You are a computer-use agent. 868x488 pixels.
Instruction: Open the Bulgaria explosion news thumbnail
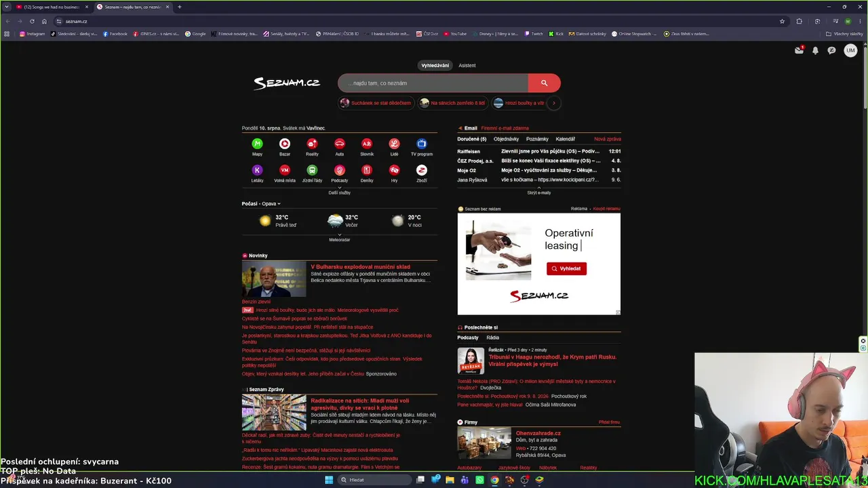tap(274, 279)
